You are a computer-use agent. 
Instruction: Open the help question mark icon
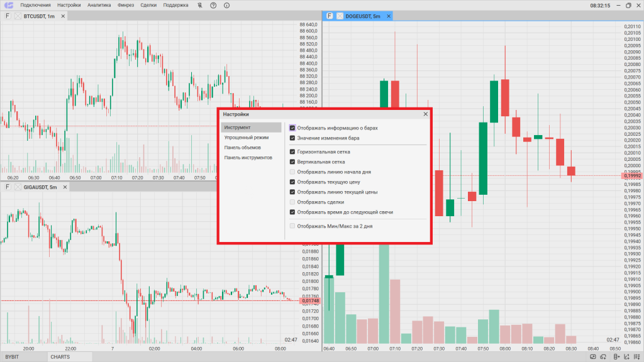pyautogui.click(x=213, y=5)
